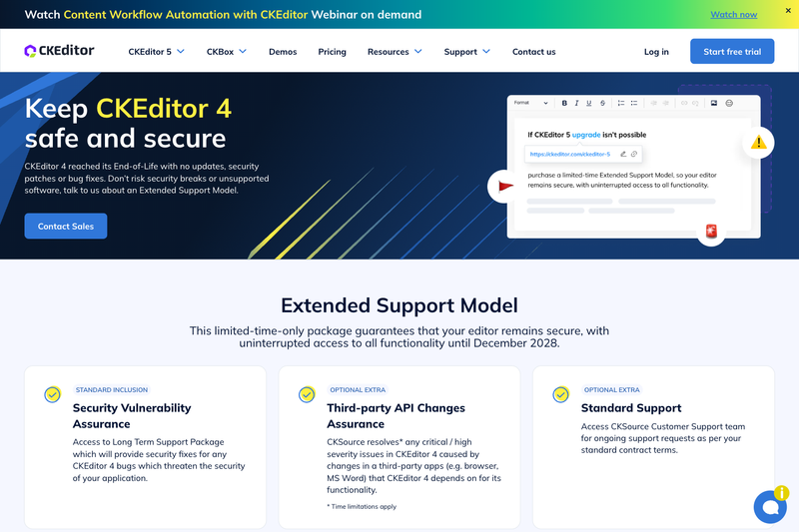Click the 'Keep CKEditor 4 safe and secure' headline

[x=128, y=123]
